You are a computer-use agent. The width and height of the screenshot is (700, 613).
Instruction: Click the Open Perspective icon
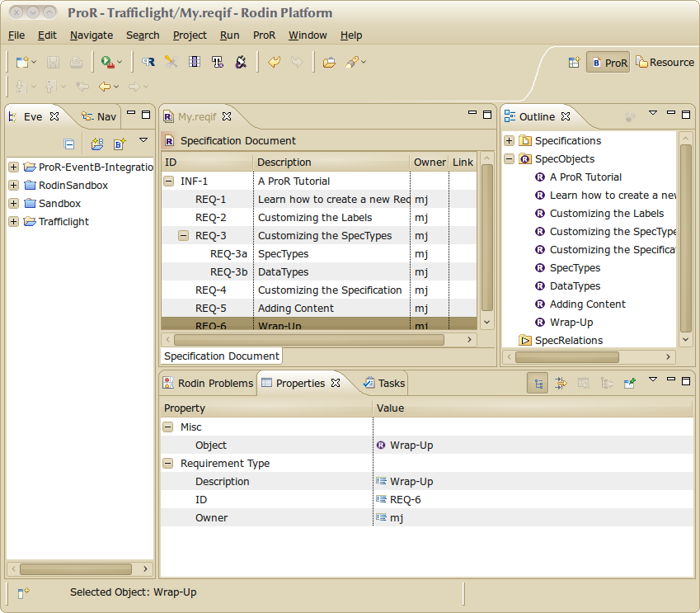pyautogui.click(x=574, y=62)
